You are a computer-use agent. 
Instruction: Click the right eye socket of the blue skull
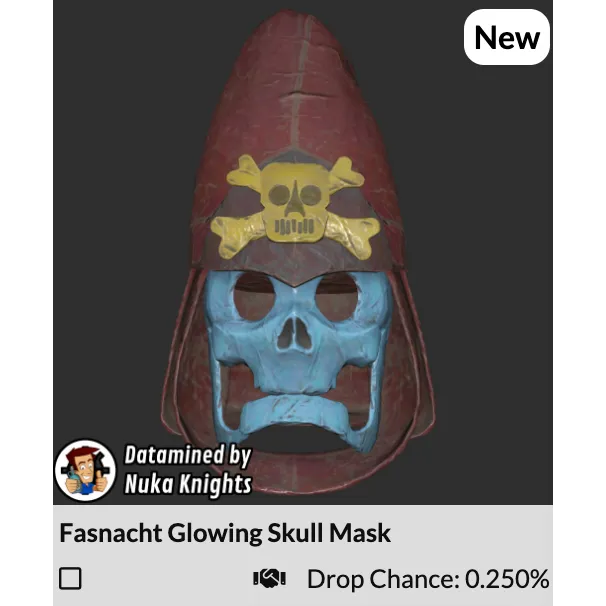(337, 297)
